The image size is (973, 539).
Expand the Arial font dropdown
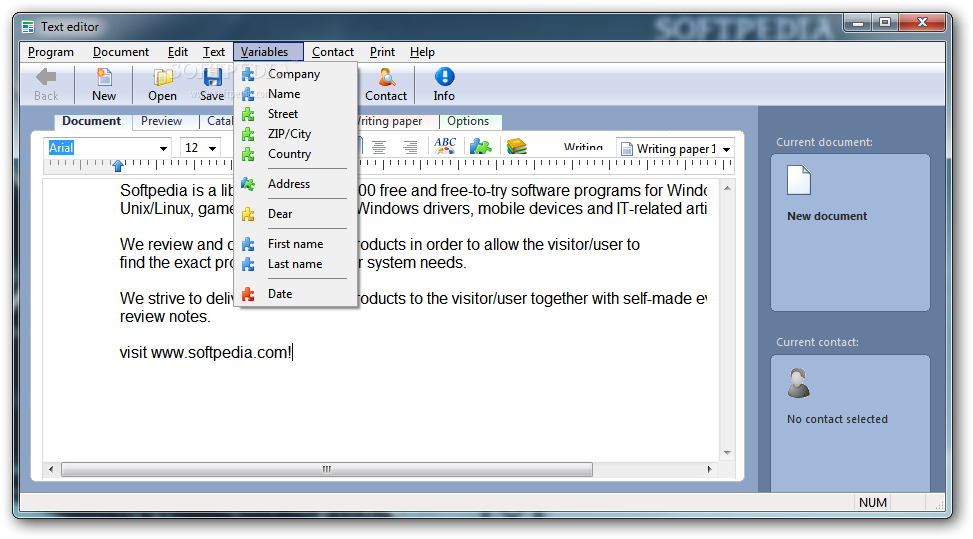point(163,148)
